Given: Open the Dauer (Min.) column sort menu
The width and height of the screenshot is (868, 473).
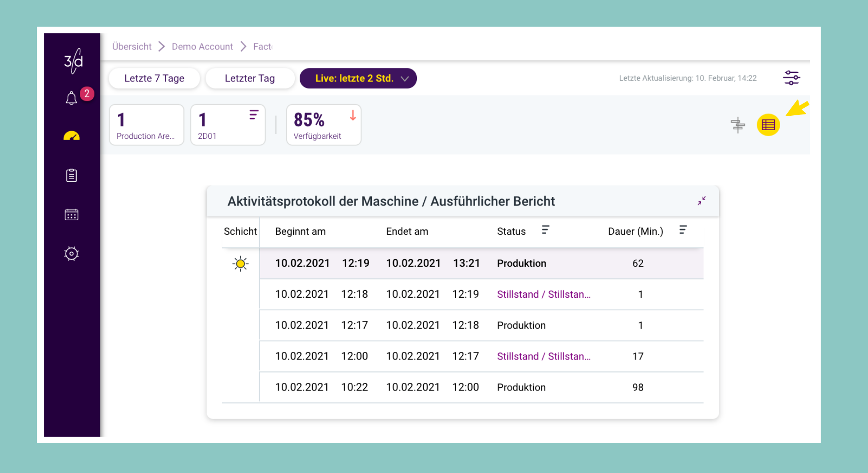Looking at the screenshot, I should [683, 230].
